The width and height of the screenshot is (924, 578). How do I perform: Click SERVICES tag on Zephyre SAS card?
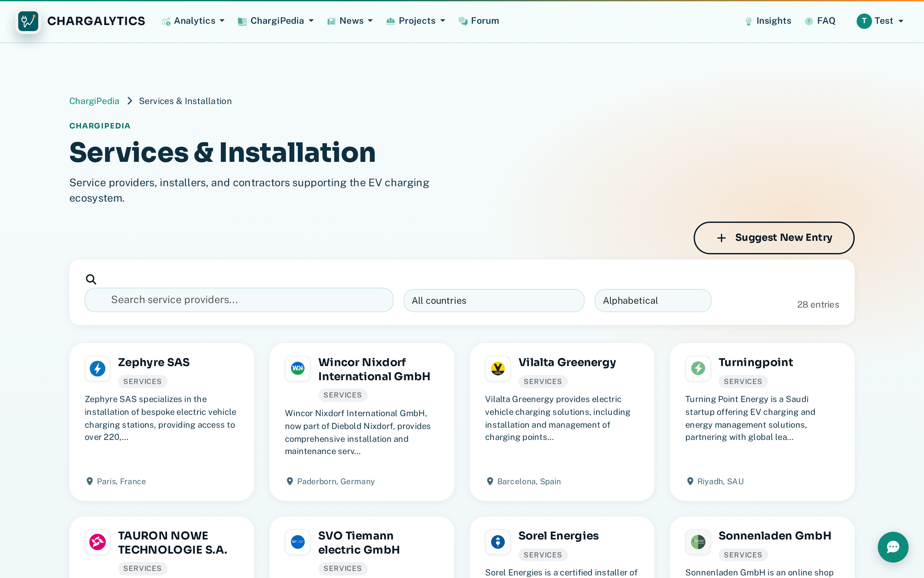142,381
